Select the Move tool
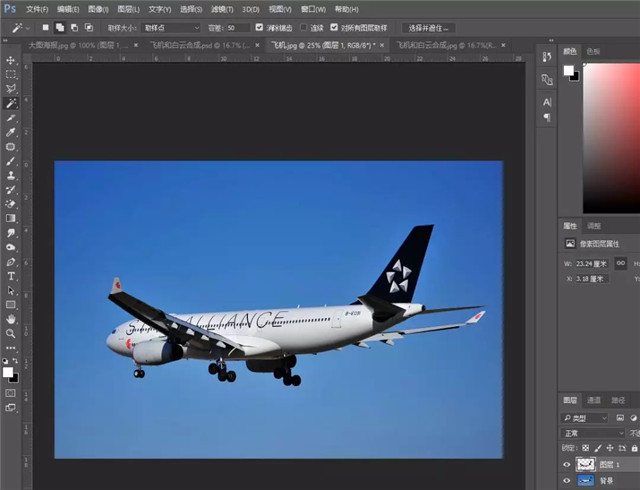 (11, 60)
